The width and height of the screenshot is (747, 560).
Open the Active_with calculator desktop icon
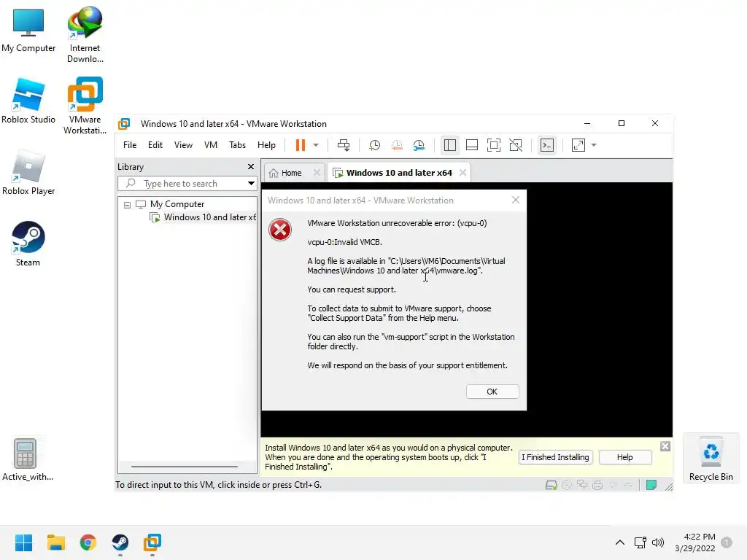tap(27, 459)
